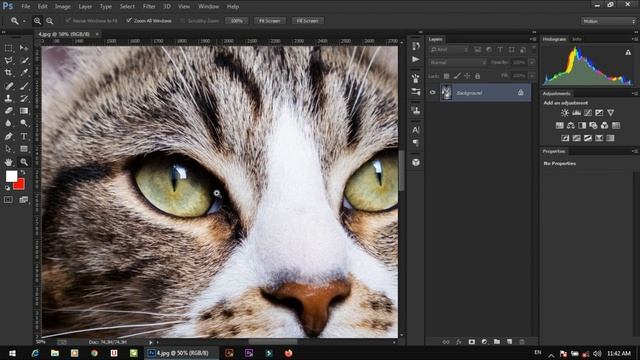Choose Zoom In mode in options bar
This screenshot has height=360, width=640.
click(37, 21)
